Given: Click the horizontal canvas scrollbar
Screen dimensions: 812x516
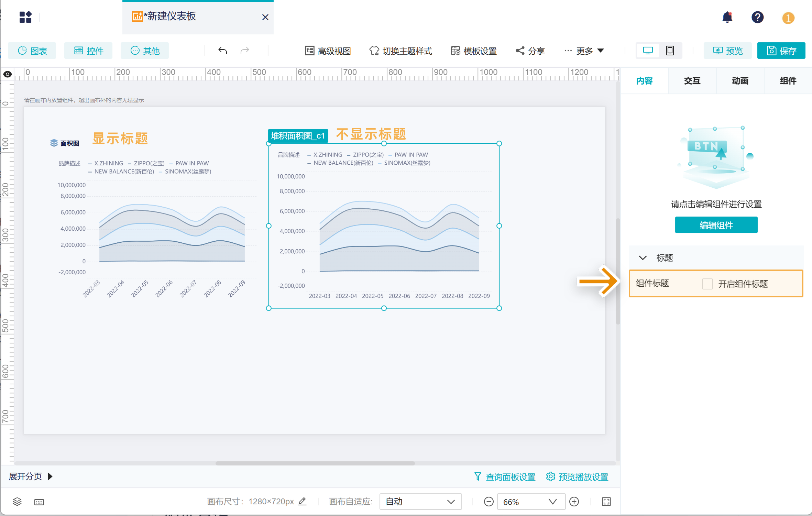Looking at the screenshot, I should pyautogui.click(x=315, y=463).
